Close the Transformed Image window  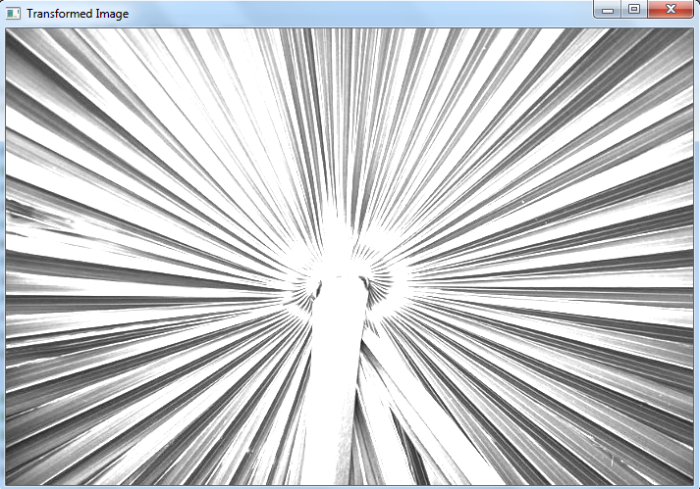point(670,9)
